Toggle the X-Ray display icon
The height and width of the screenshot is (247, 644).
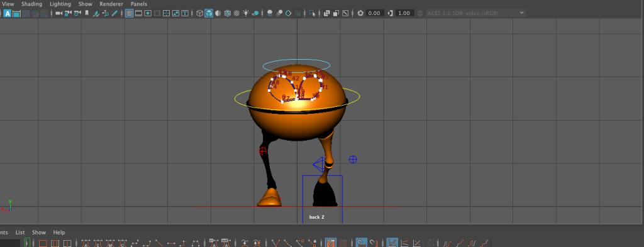326,13
